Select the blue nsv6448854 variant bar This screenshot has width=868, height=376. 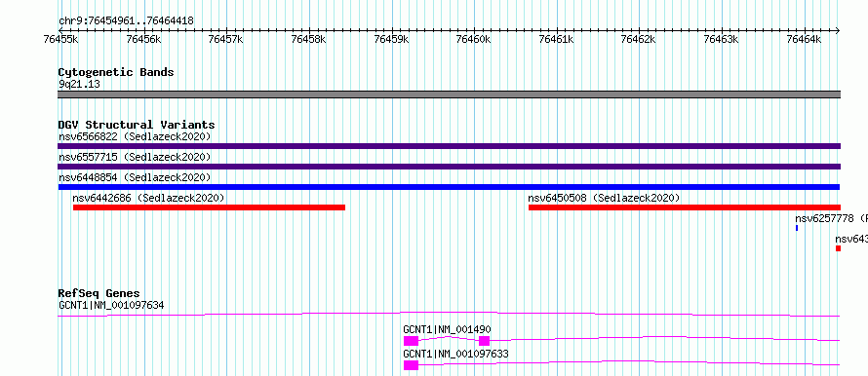click(449, 187)
